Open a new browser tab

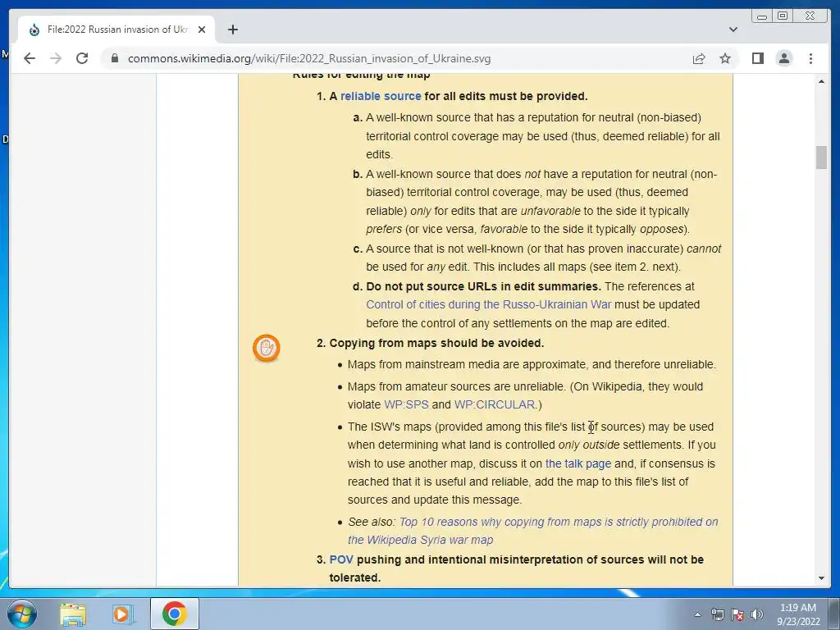click(232, 30)
